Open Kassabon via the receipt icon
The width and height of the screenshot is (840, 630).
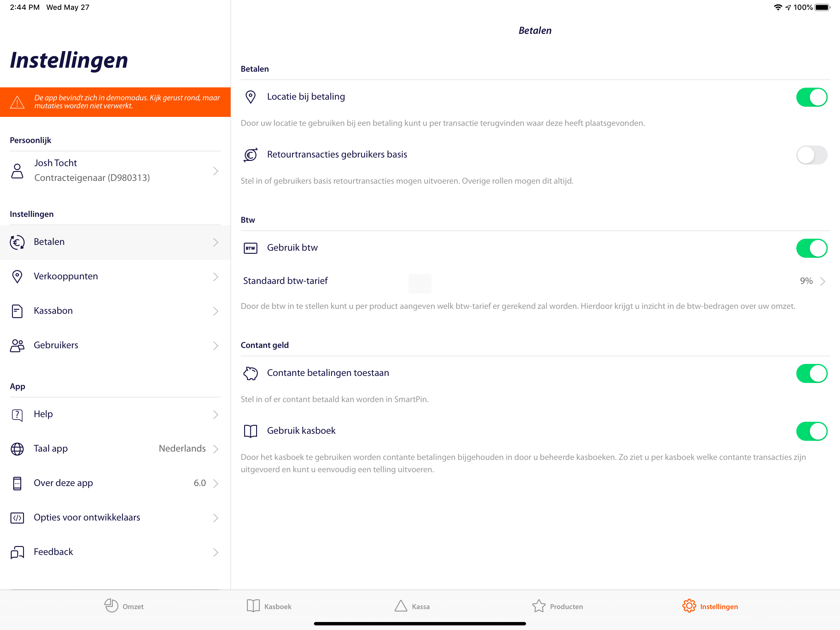[17, 311]
